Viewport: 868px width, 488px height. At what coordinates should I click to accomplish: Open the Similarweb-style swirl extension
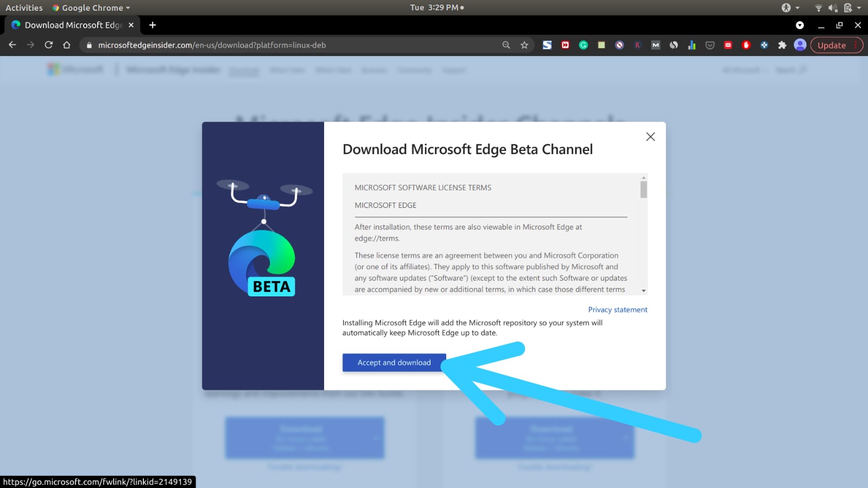coord(674,45)
